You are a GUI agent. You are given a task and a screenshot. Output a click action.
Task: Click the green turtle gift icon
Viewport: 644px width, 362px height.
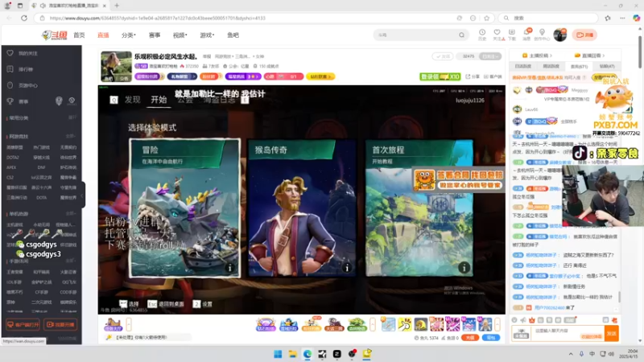click(357, 325)
